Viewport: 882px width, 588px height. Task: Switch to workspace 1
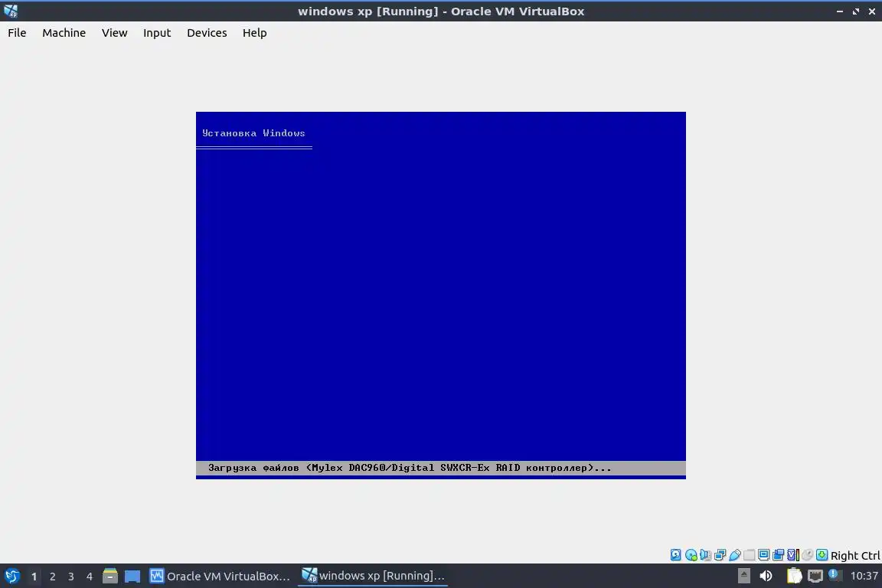point(34,577)
